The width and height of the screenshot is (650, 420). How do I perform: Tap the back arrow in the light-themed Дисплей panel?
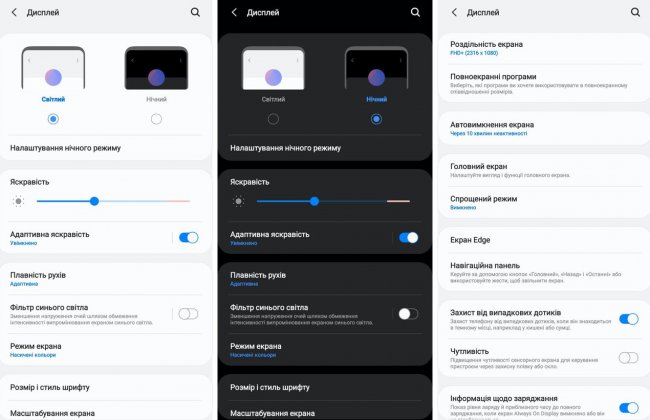coord(13,12)
